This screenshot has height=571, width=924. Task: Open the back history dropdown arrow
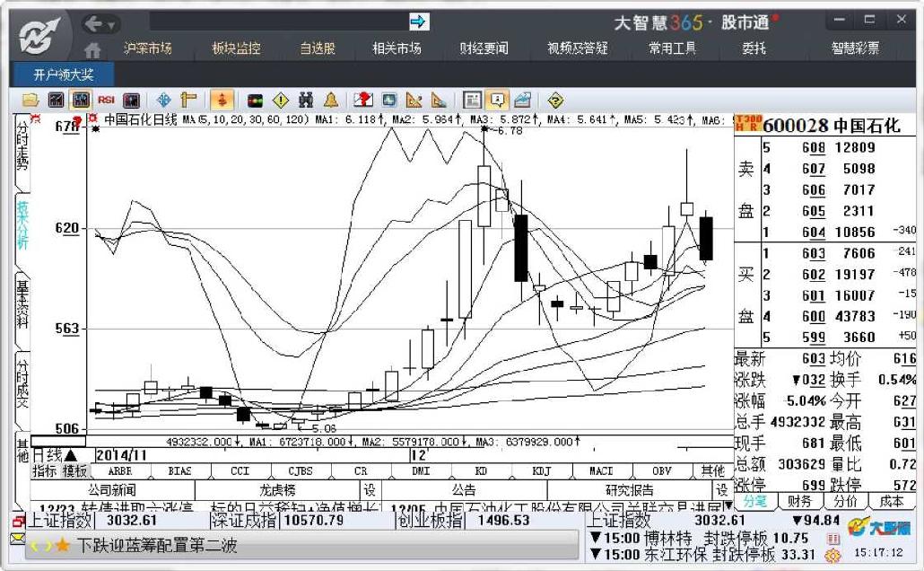pyautogui.click(x=110, y=25)
